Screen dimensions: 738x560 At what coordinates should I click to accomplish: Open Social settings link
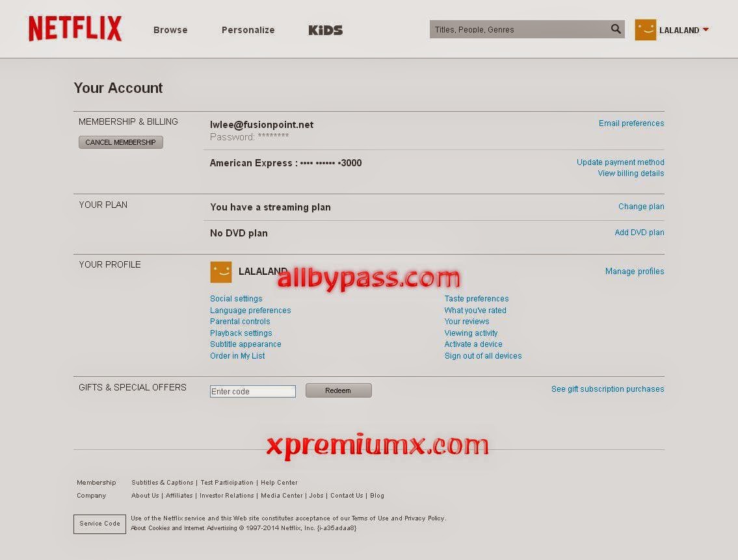(x=236, y=299)
